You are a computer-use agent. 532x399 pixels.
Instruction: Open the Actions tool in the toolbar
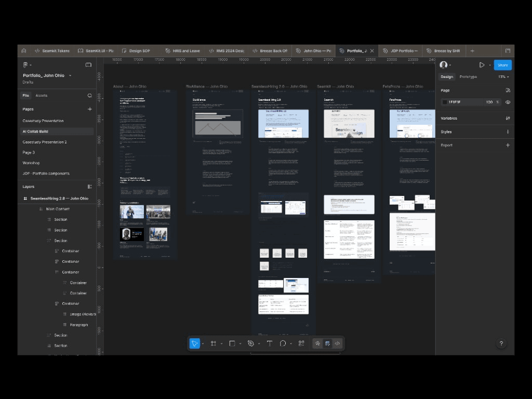coord(301,343)
